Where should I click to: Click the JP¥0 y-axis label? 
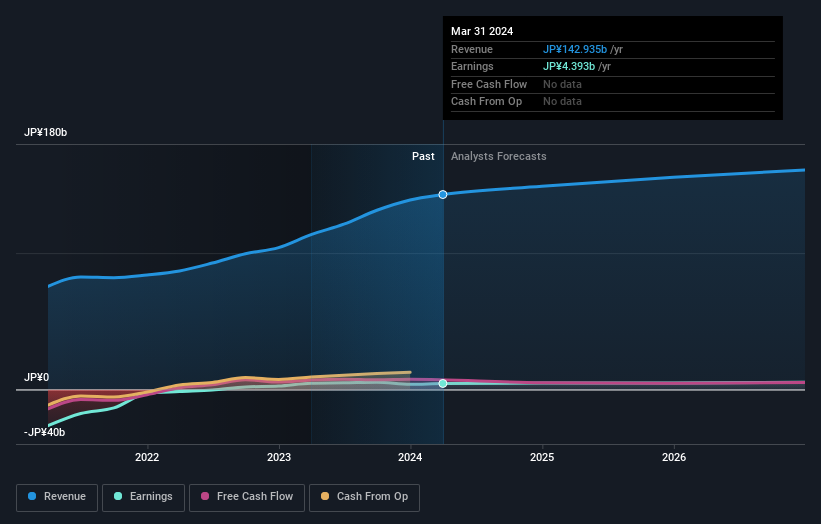[x=37, y=377]
